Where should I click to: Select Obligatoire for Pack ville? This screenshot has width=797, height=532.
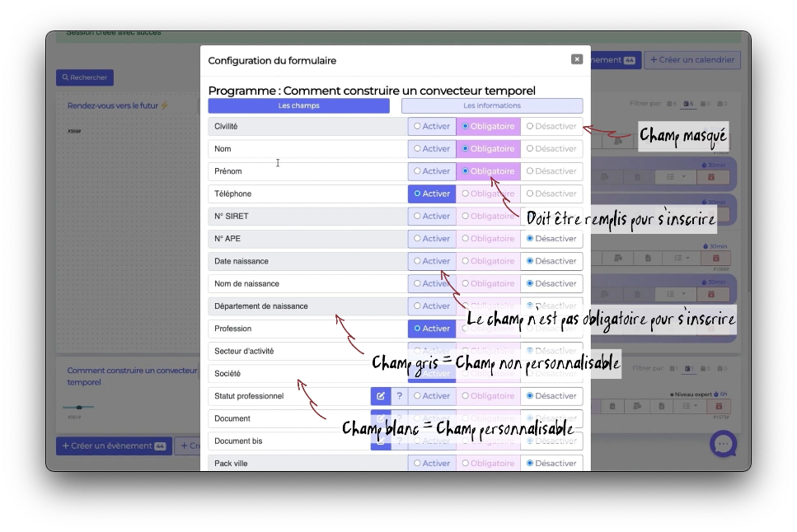[x=488, y=464]
